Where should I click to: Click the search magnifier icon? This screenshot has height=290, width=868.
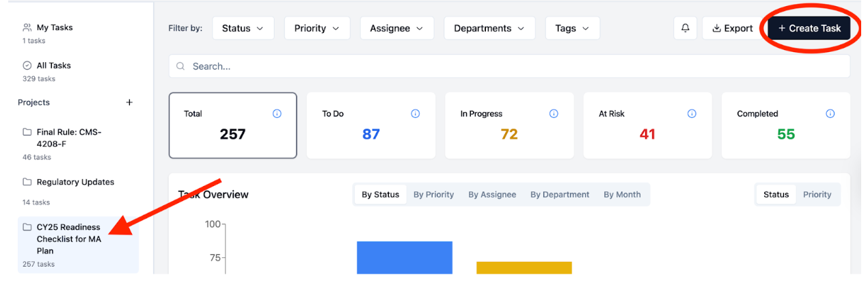(181, 66)
